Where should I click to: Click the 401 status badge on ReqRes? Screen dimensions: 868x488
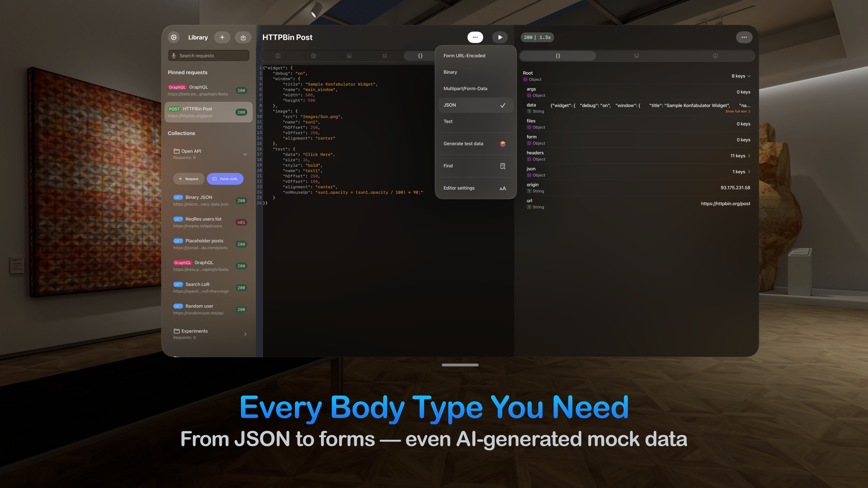coord(241,222)
